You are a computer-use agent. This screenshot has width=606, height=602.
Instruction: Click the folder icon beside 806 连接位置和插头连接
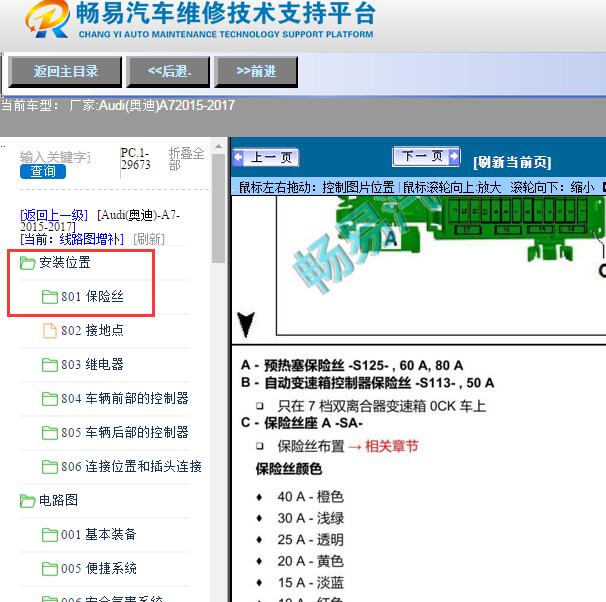49,467
